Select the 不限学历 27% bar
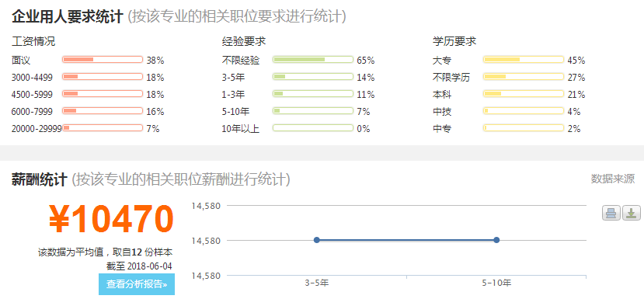Viewport: 644px width, 306px height. click(x=524, y=77)
